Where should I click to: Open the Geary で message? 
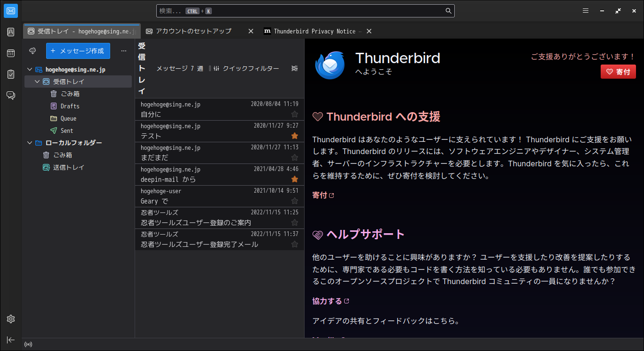tap(219, 196)
